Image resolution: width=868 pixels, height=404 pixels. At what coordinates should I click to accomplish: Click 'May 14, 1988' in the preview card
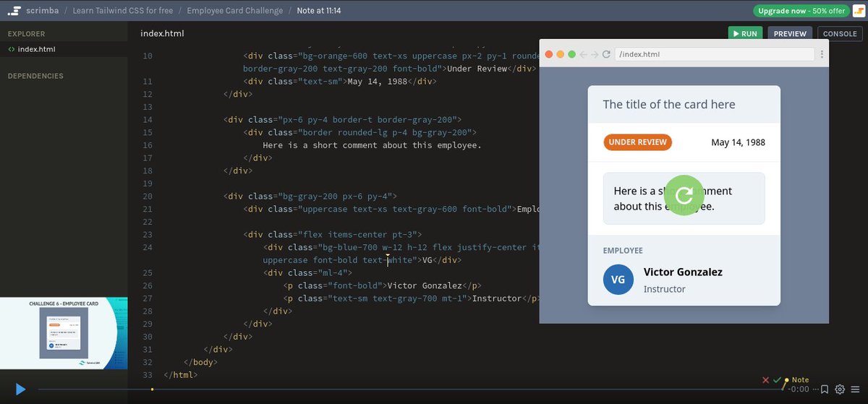tap(738, 142)
